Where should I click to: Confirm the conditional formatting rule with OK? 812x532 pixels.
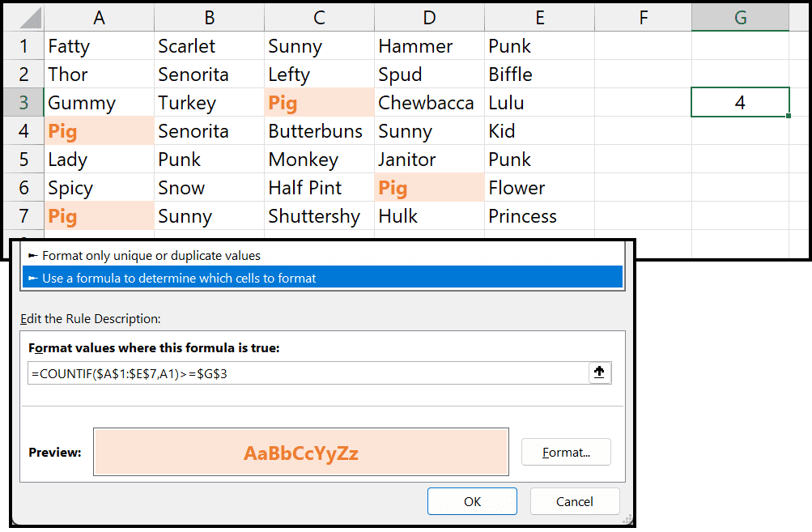472,500
